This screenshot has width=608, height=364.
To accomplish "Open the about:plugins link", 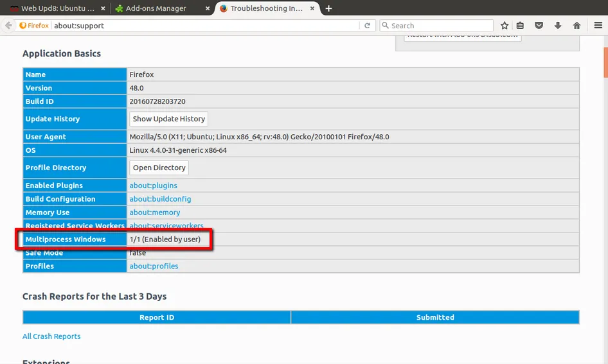I will (x=153, y=186).
